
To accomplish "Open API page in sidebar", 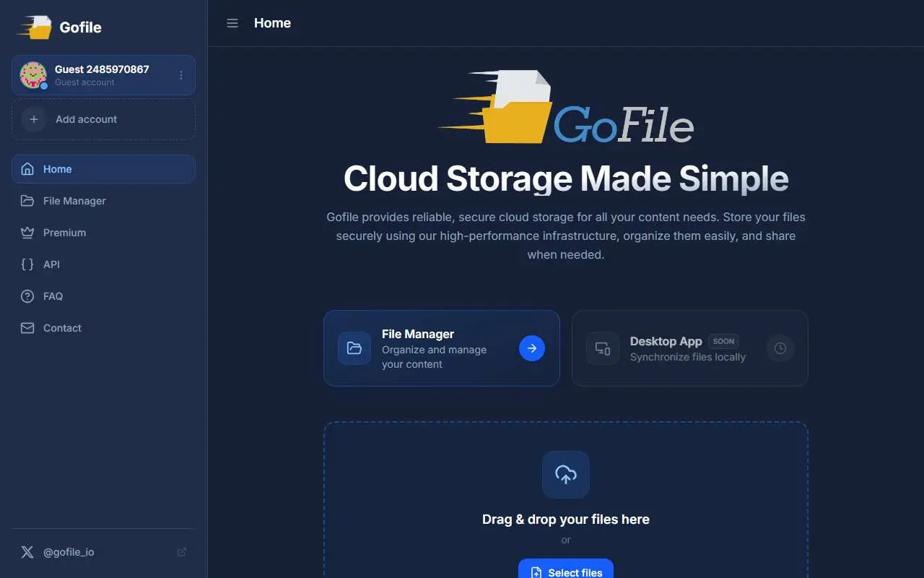I will pos(103,264).
